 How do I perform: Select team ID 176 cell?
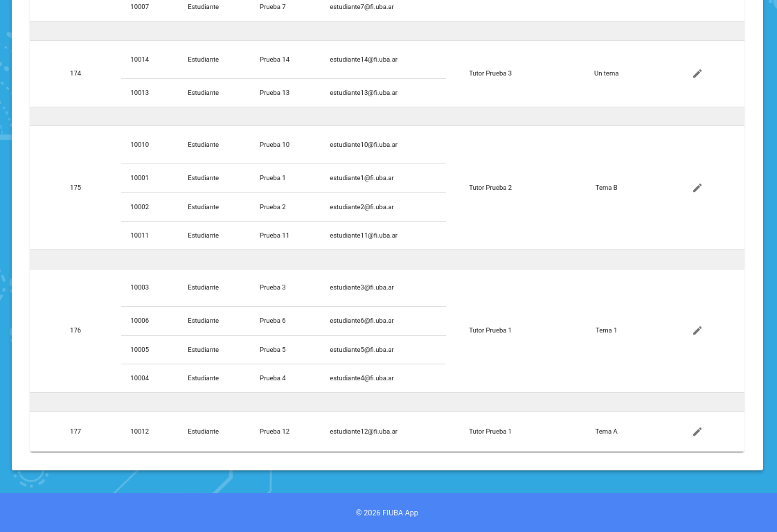click(75, 330)
